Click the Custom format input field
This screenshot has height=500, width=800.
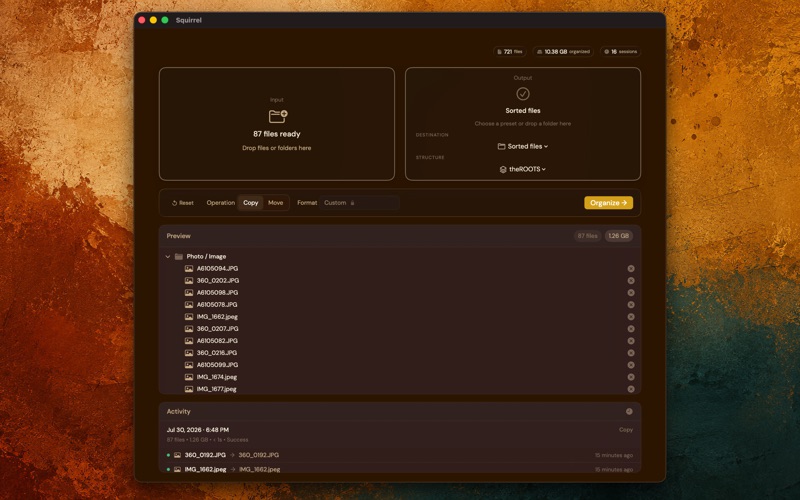coord(359,203)
